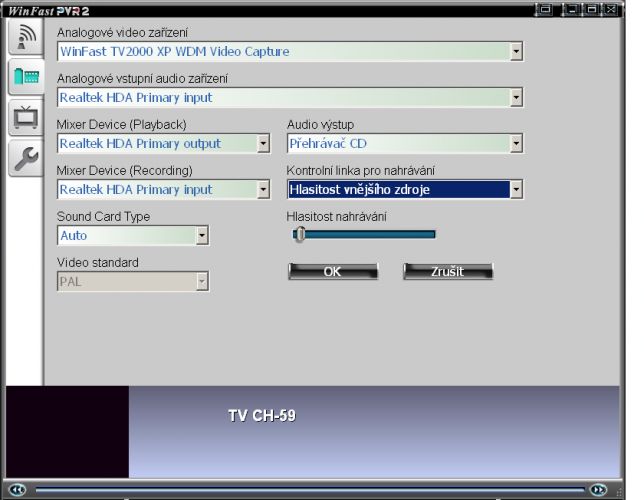
Task: Click the Hlasitost nahrávání label
Action: click(336, 217)
